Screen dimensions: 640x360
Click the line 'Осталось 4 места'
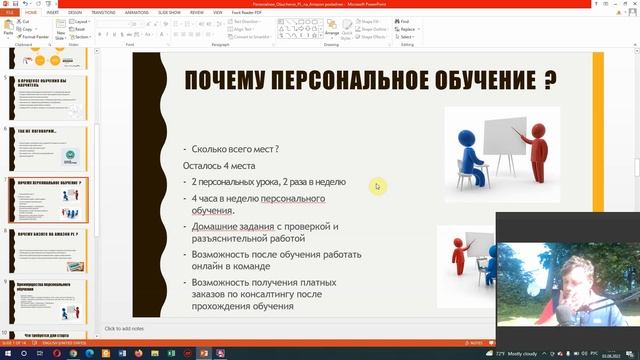click(x=219, y=166)
